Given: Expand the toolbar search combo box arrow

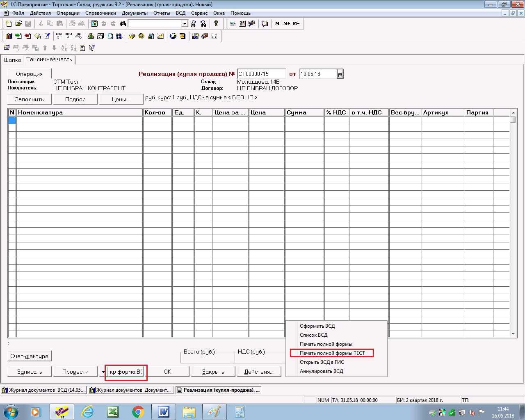Looking at the screenshot, I should click(185, 24).
